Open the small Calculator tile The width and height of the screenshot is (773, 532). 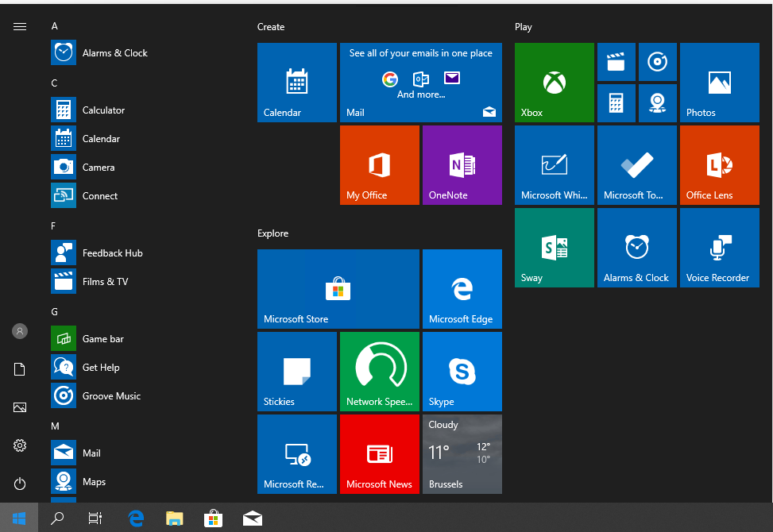click(x=616, y=103)
